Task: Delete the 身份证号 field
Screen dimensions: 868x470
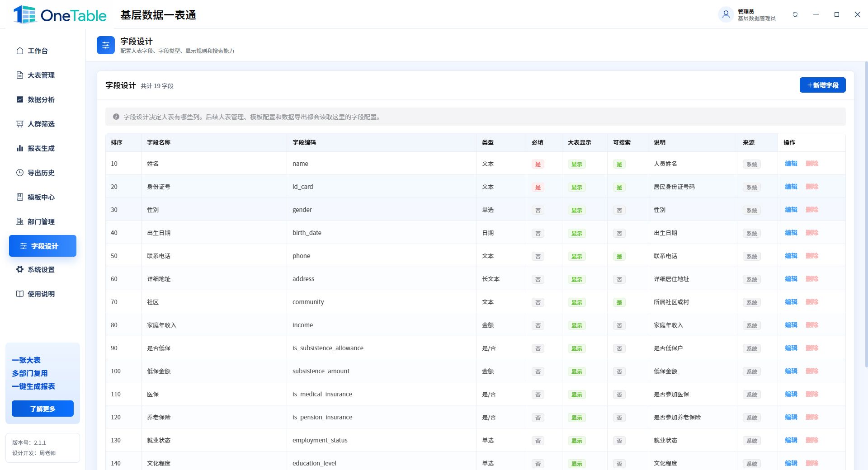Action: (x=812, y=187)
